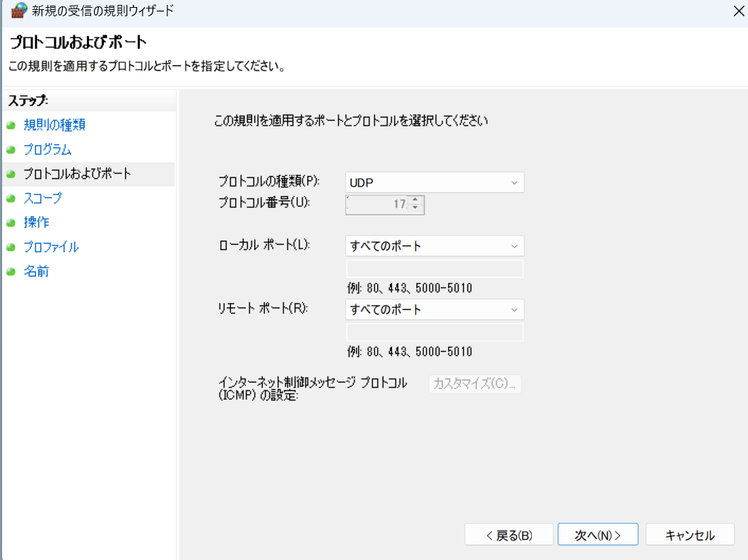The height and width of the screenshot is (560, 748).
Task: Click the firewall icon in the title bar
Action: (18, 11)
